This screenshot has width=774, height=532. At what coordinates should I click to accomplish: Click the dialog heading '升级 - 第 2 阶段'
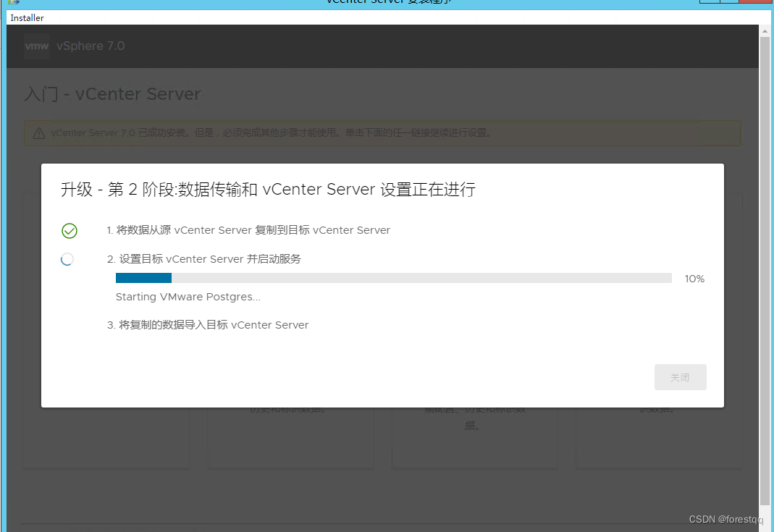click(x=268, y=190)
